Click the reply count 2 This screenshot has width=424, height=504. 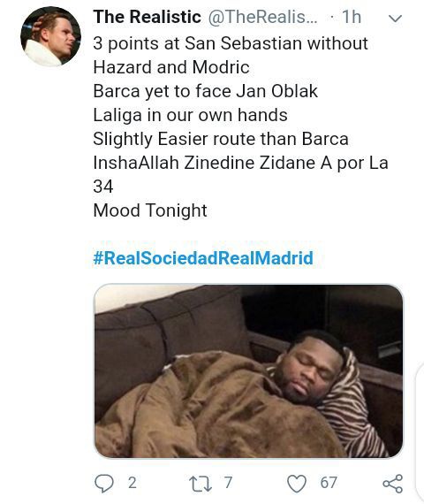pos(132,483)
